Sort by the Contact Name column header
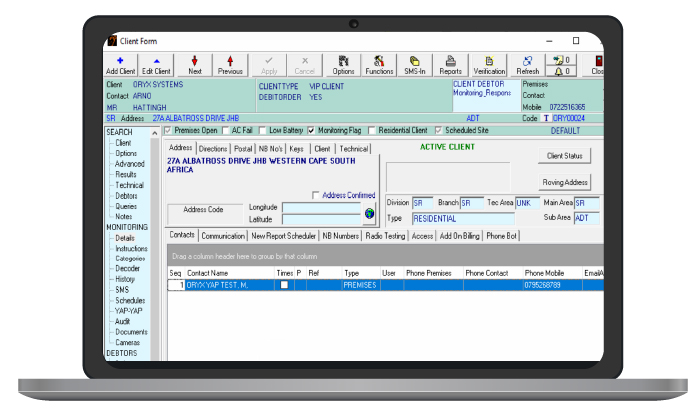The image size is (700, 414). tap(229, 273)
